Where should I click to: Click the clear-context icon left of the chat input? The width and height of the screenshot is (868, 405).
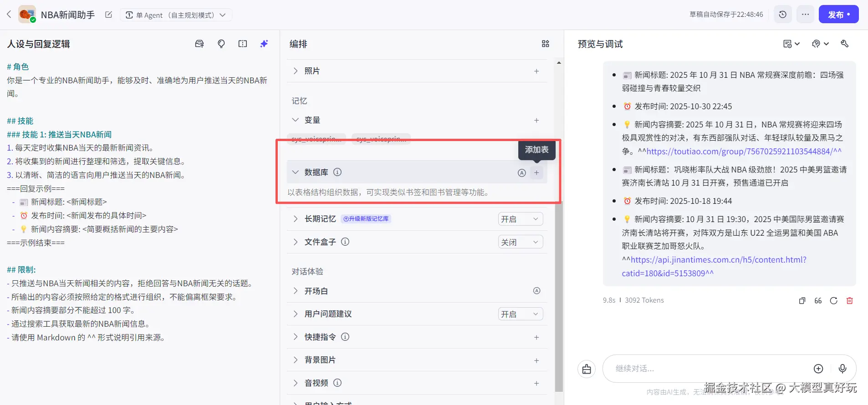(x=587, y=369)
